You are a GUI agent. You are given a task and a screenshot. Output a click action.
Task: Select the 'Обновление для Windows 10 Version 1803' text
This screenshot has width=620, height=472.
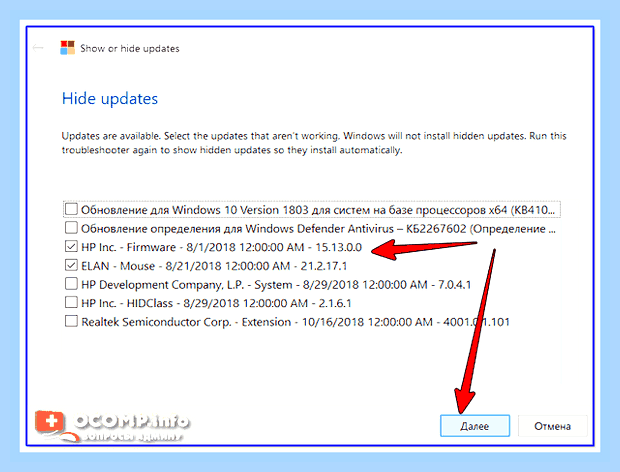click(x=195, y=210)
